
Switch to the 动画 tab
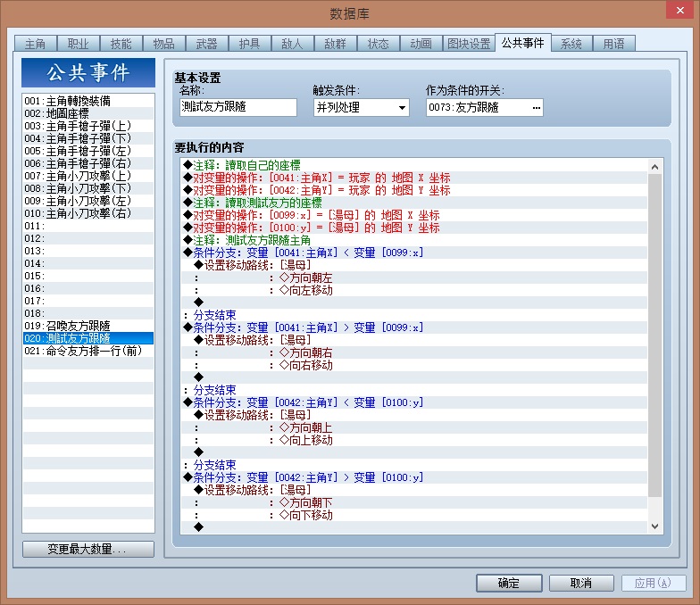click(421, 44)
